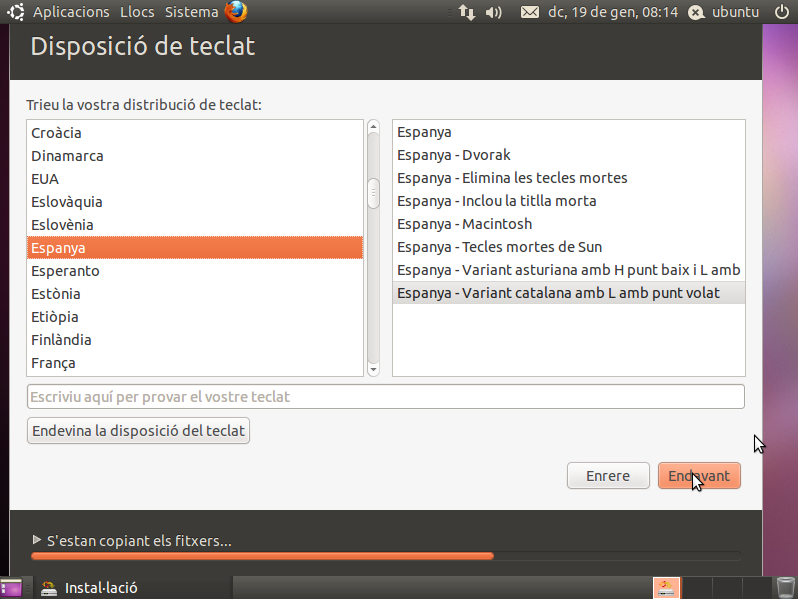Select Espanya - Inclou la titlla morta
Image resolution: width=798 pixels, height=599 pixels.
click(569, 201)
